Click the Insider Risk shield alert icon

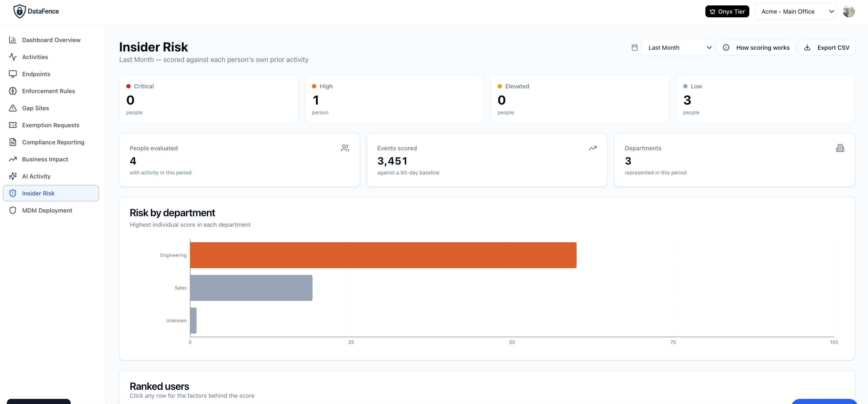coord(13,193)
